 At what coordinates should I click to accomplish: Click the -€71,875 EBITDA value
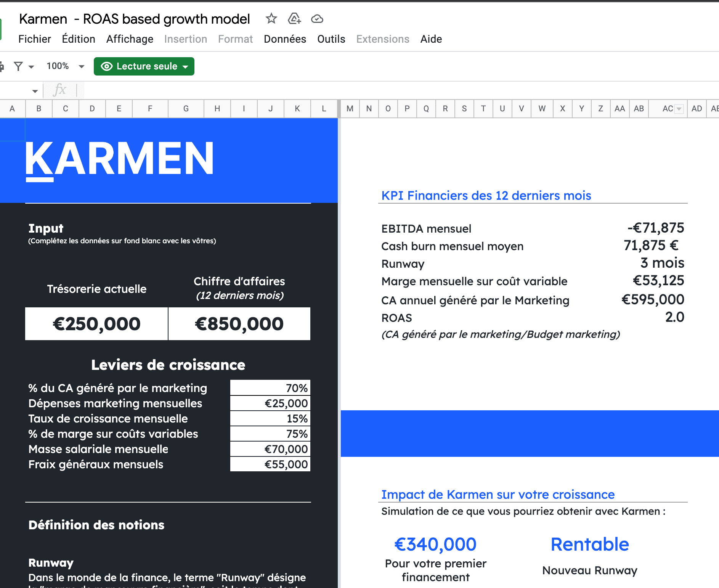pos(656,228)
